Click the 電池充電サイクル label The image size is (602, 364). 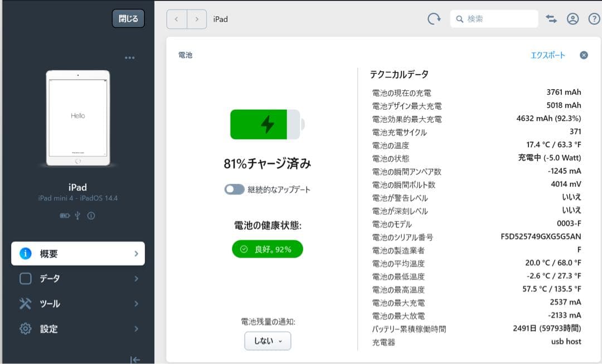pyautogui.click(x=399, y=133)
